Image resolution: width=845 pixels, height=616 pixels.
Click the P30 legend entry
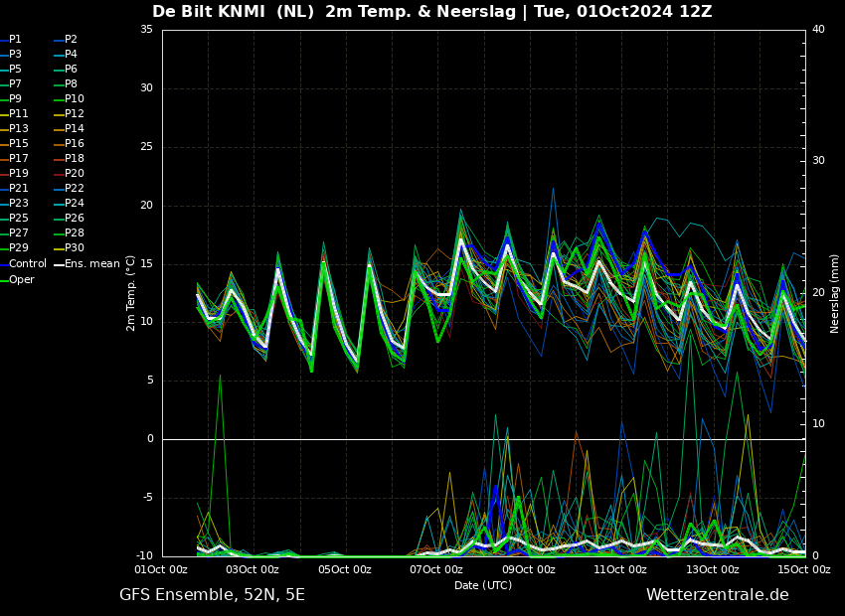74,248
